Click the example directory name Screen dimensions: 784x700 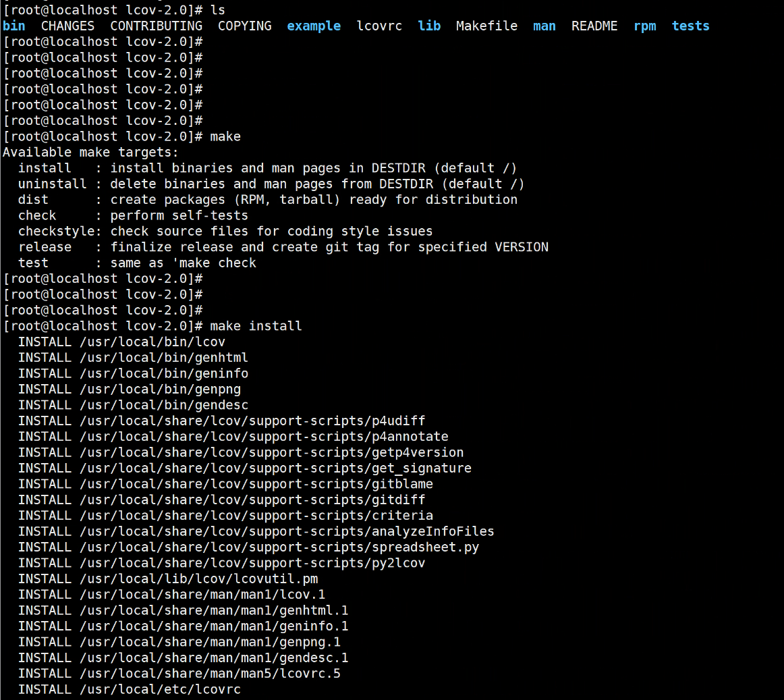(314, 26)
